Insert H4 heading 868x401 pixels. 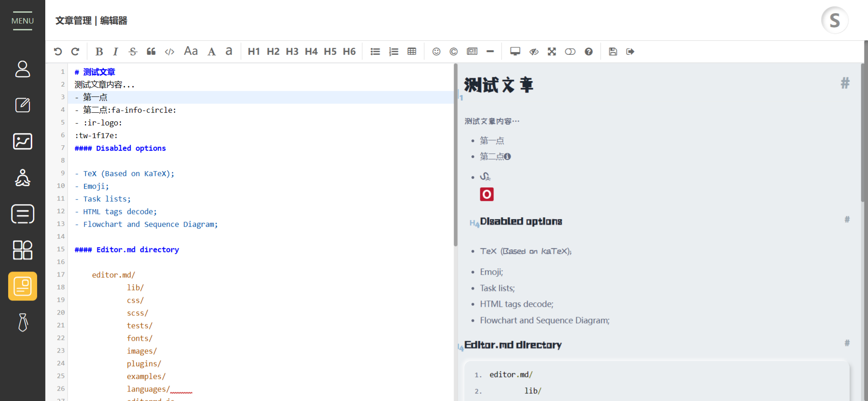click(x=311, y=52)
